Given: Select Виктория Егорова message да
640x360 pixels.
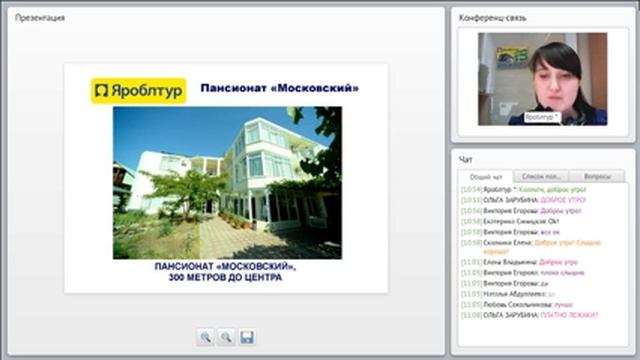Looking at the screenshot, I should pyautogui.click(x=504, y=283).
